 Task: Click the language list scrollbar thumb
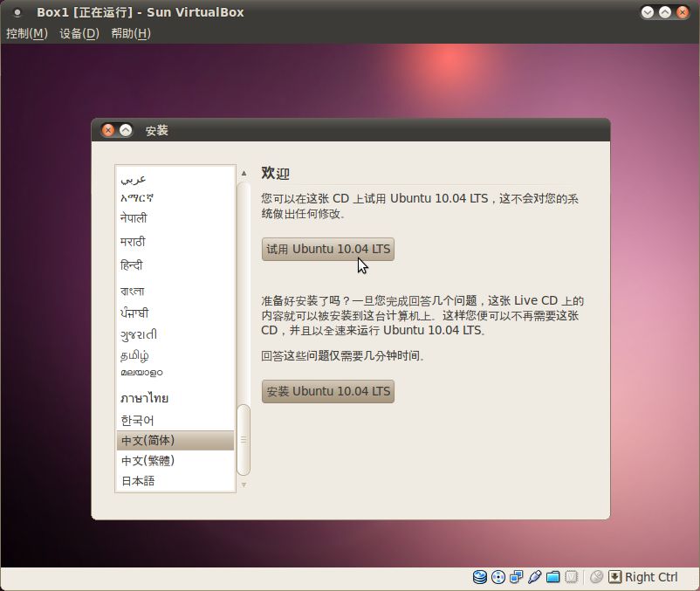coord(244,440)
